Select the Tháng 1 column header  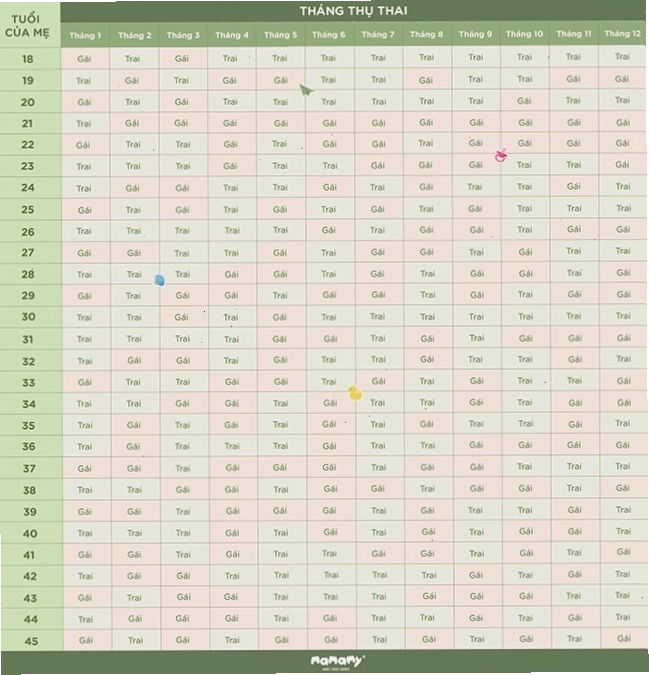pyautogui.click(x=85, y=35)
